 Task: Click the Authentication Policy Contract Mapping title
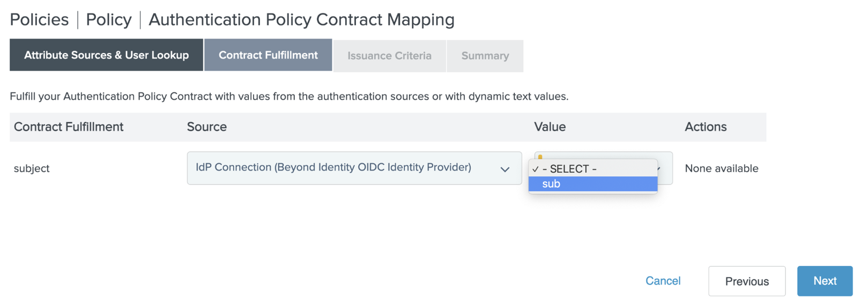[x=301, y=20]
